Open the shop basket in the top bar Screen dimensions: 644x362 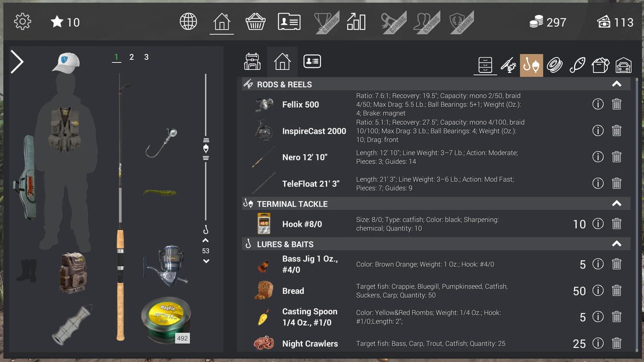[x=256, y=21]
